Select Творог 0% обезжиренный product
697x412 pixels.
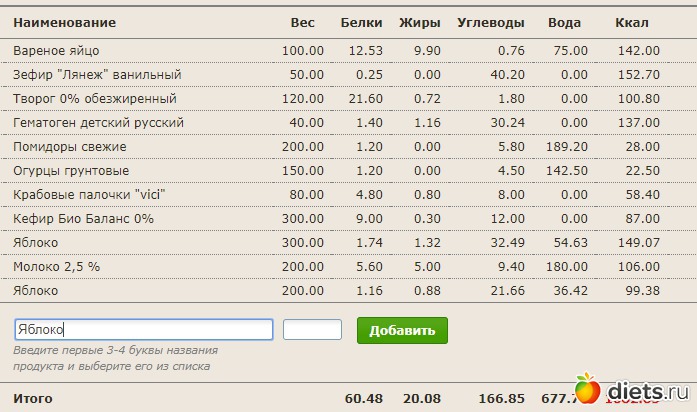click(x=95, y=99)
